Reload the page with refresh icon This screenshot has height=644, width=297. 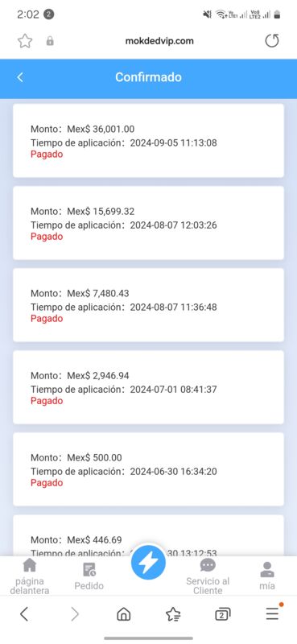tap(271, 41)
